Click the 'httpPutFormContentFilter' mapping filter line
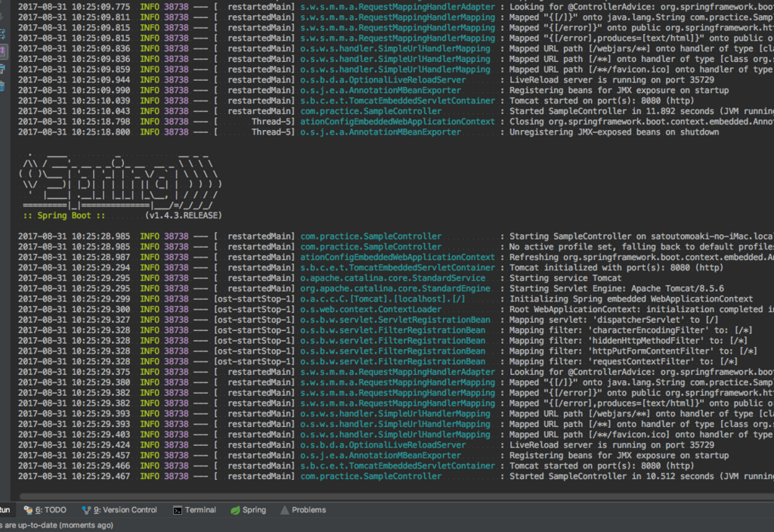 click(x=633, y=351)
